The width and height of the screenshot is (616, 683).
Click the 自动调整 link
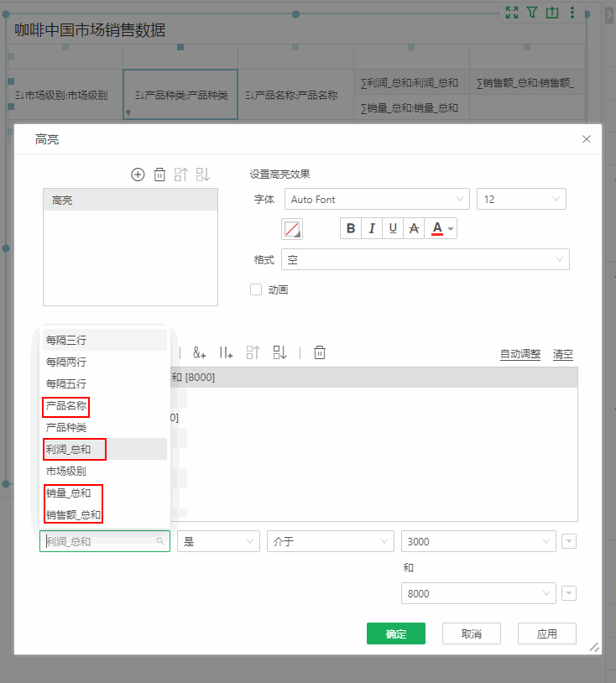point(520,354)
